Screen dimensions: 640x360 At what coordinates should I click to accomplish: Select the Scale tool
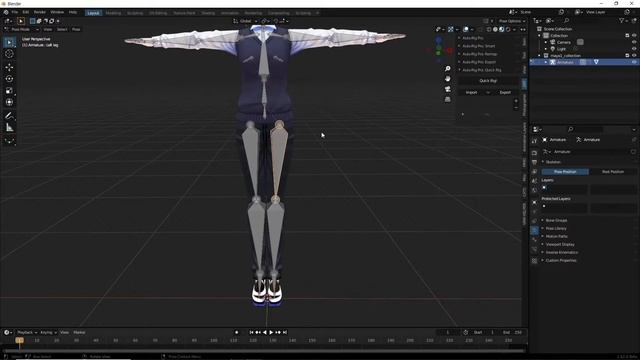(x=9, y=91)
